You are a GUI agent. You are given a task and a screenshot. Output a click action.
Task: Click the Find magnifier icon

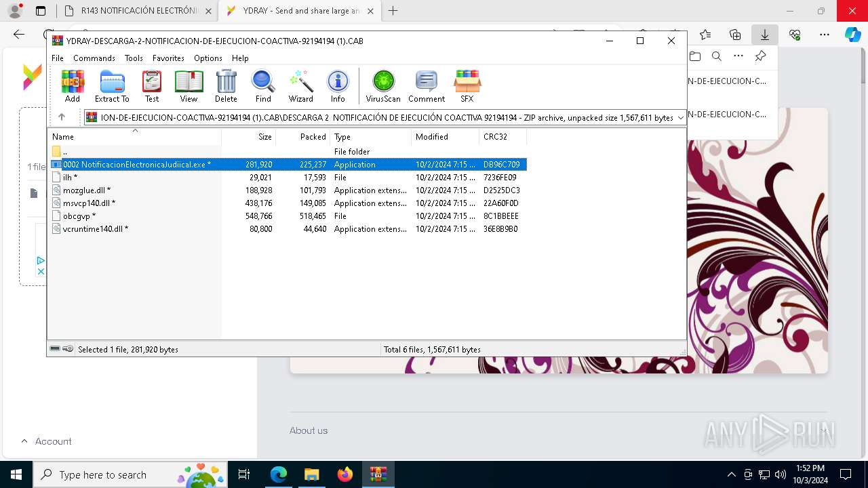point(263,86)
